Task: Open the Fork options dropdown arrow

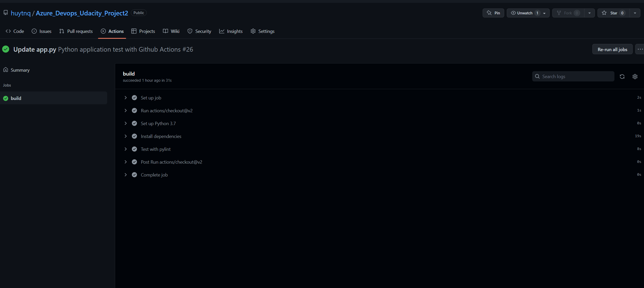Action: tap(589, 13)
